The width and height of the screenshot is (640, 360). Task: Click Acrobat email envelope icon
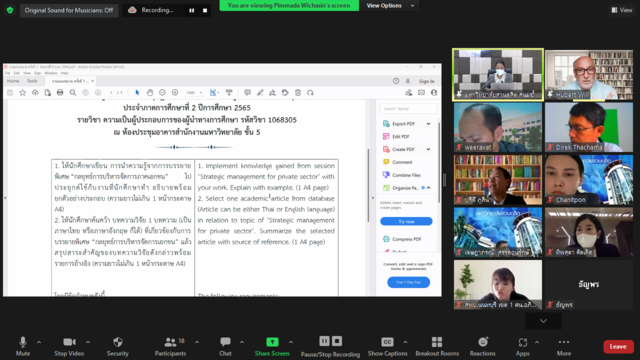coord(421,93)
